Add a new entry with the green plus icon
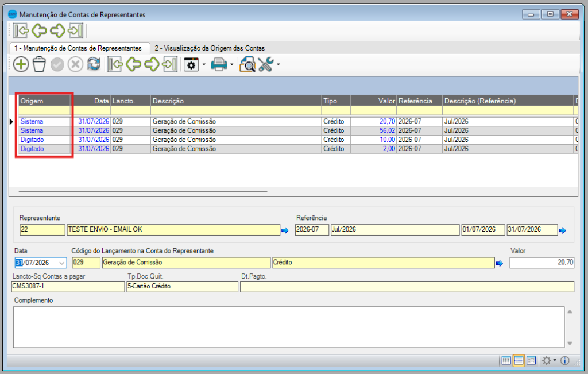 [x=21, y=64]
